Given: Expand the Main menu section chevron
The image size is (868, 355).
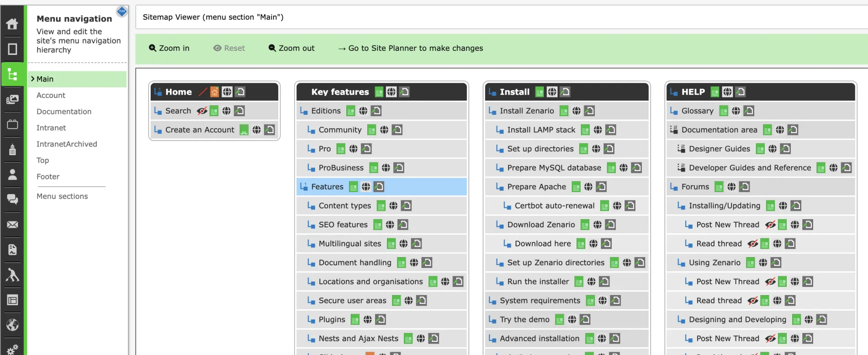Looking at the screenshot, I should (32, 79).
